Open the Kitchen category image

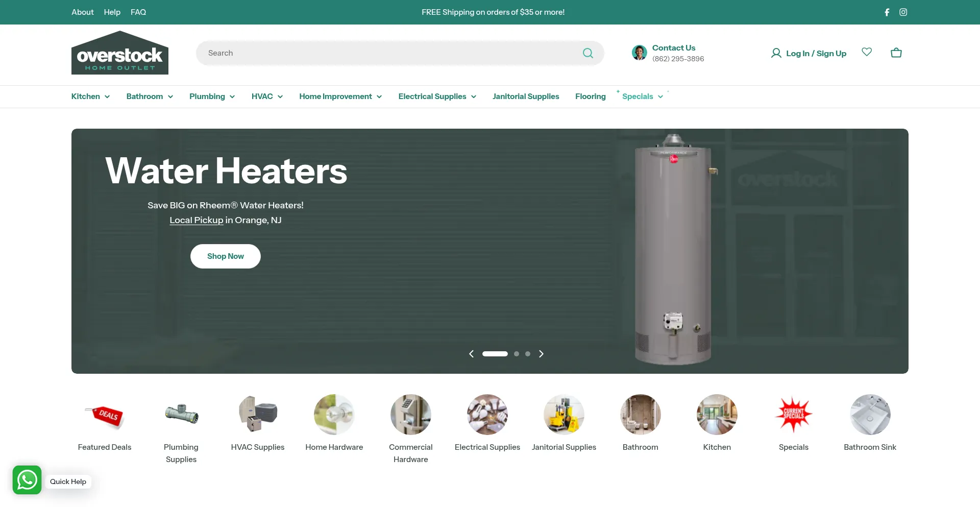tap(717, 415)
